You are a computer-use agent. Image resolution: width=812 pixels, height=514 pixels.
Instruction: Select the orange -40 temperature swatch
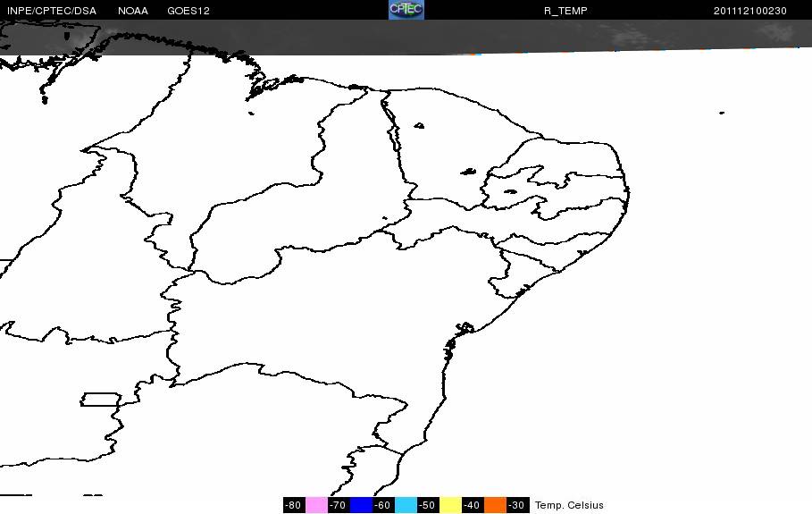495,505
